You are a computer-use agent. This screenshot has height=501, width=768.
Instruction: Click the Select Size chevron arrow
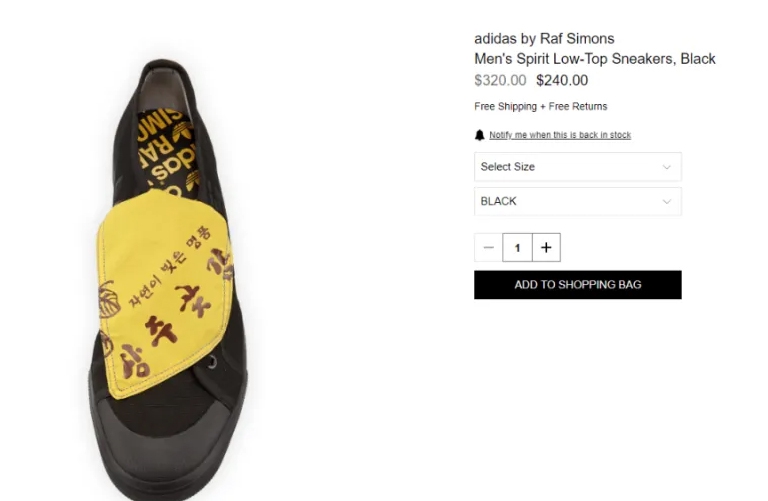(x=667, y=167)
